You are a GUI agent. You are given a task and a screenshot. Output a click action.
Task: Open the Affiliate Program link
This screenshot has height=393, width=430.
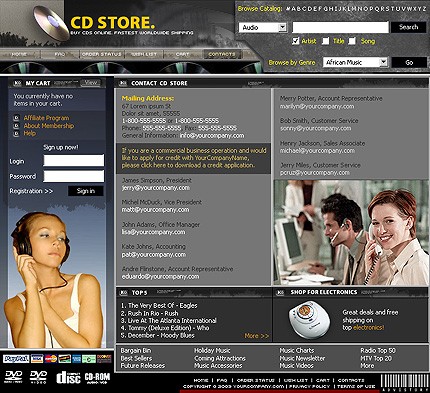click(46, 118)
